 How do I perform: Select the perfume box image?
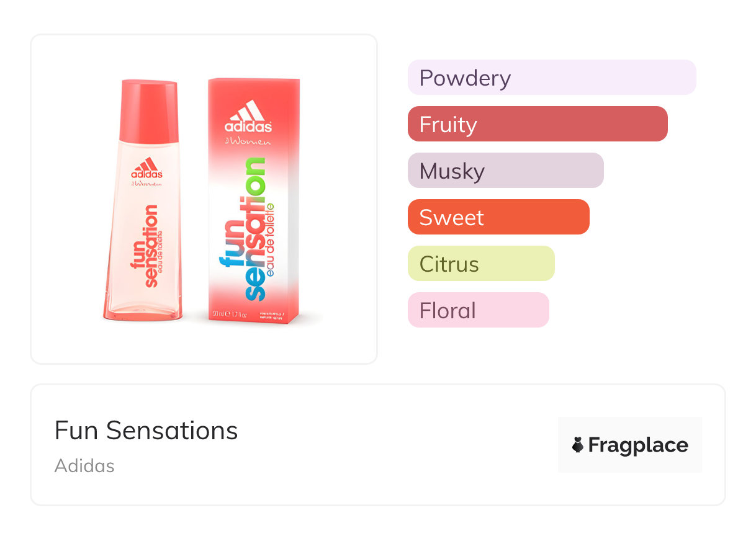(x=253, y=202)
